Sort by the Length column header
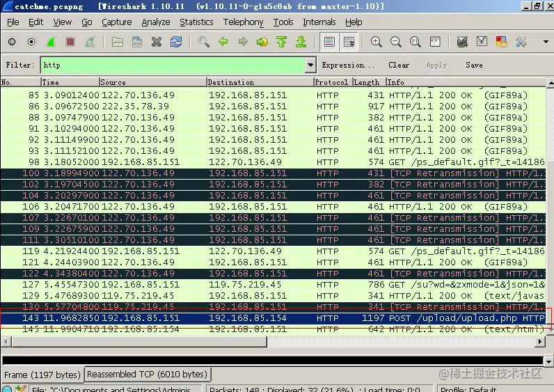 tap(369, 82)
